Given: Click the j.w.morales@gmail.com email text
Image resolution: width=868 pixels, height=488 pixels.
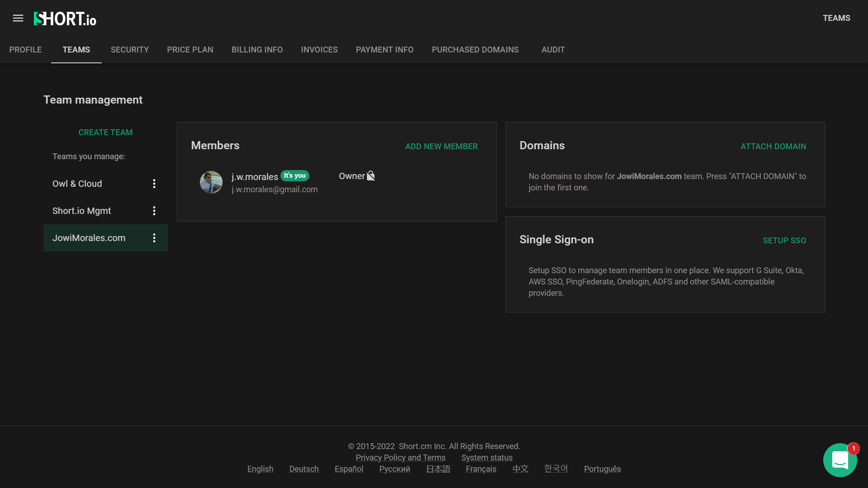Looking at the screenshot, I should point(275,190).
